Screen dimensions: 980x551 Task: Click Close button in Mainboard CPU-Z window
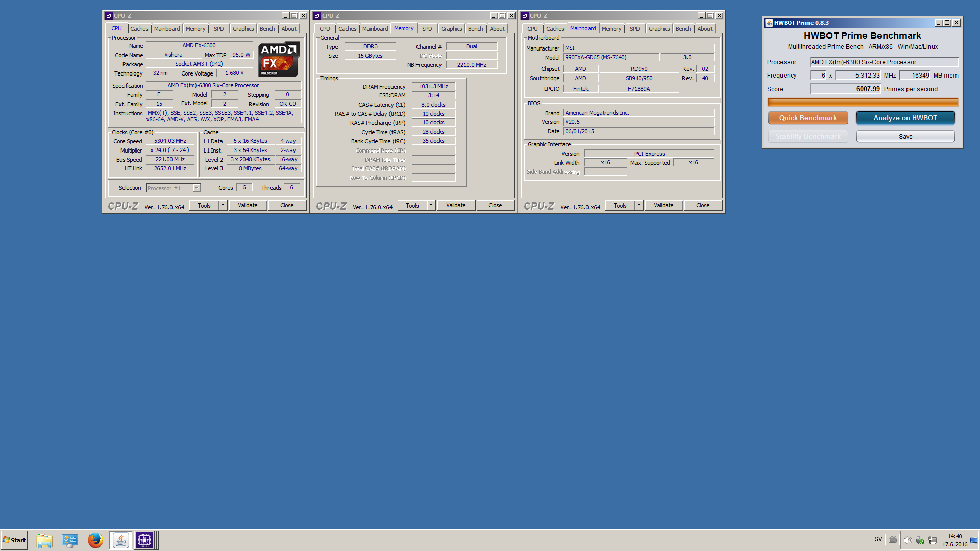(703, 205)
